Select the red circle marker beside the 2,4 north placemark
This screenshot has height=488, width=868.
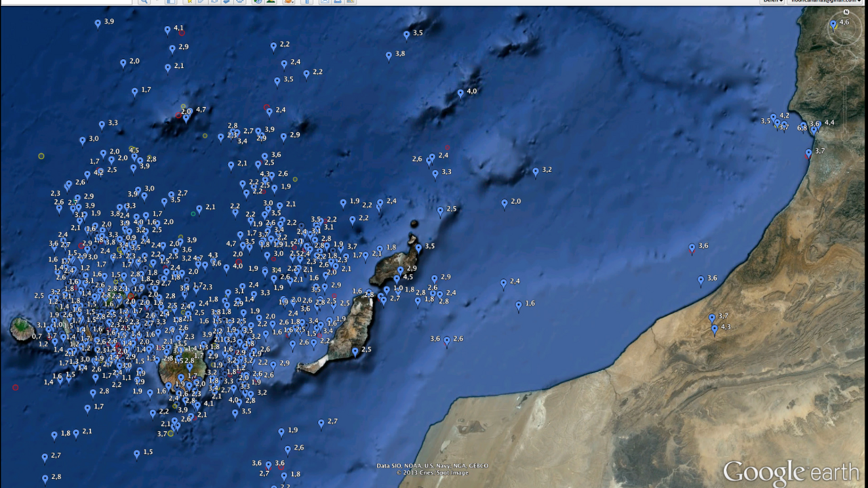267,107
